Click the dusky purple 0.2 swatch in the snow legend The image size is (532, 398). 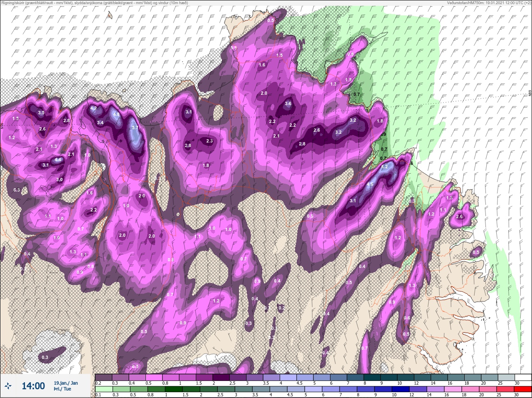(x=103, y=377)
